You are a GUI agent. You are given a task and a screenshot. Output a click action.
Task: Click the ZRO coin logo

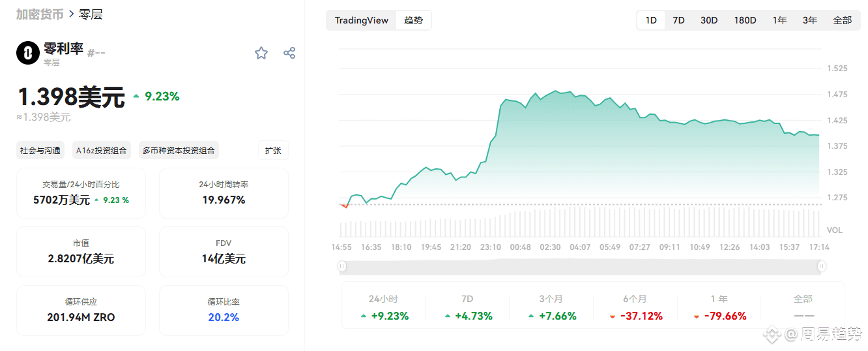pyautogui.click(x=28, y=53)
